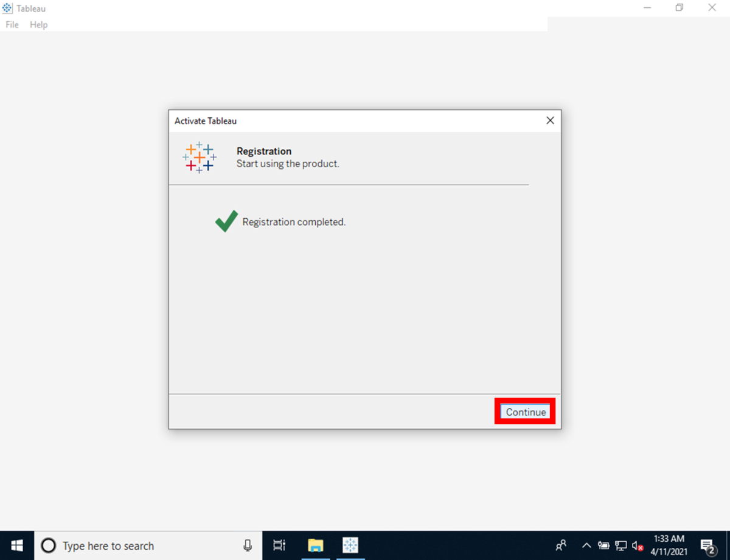This screenshot has width=730, height=560.
Task: Open the notification center icon
Action: tap(707, 545)
